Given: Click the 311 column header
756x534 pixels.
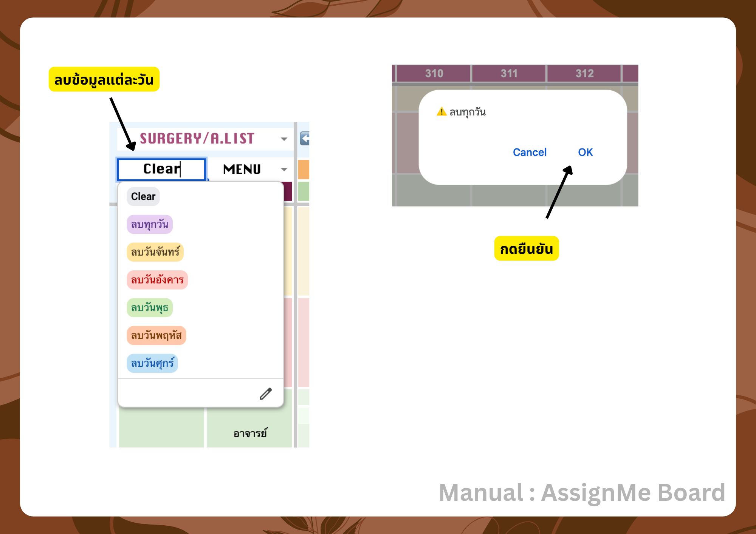Looking at the screenshot, I should (509, 73).
